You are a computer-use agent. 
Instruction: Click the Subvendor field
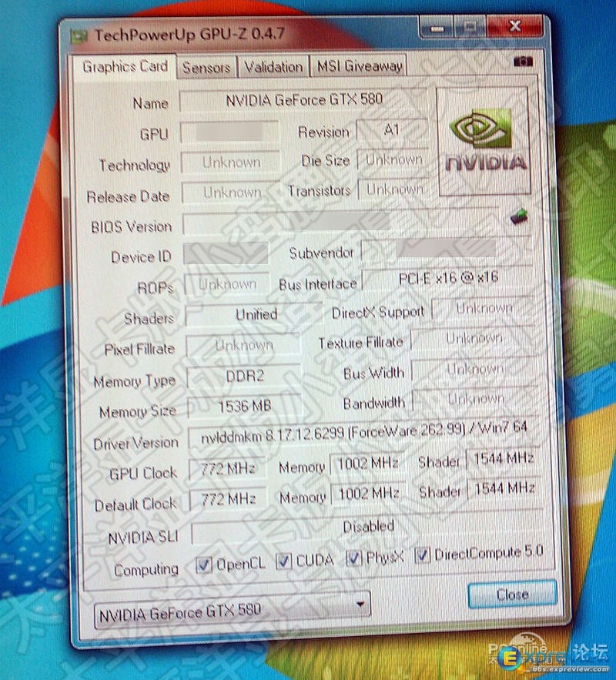coord(447,249)
